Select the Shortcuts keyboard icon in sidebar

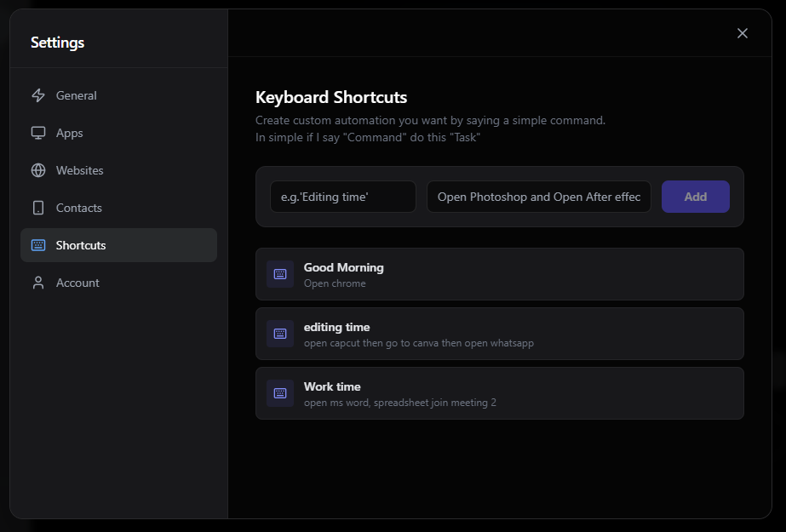point(38,245)
